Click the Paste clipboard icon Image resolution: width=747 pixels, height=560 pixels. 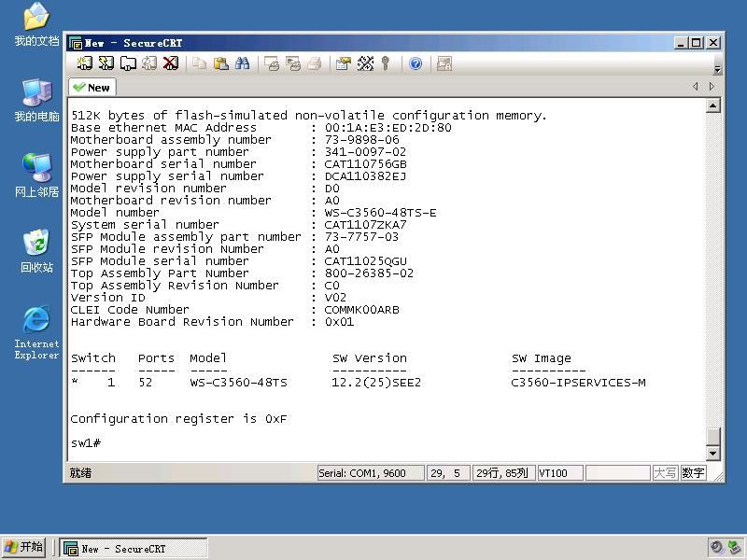tap(220, 63)
